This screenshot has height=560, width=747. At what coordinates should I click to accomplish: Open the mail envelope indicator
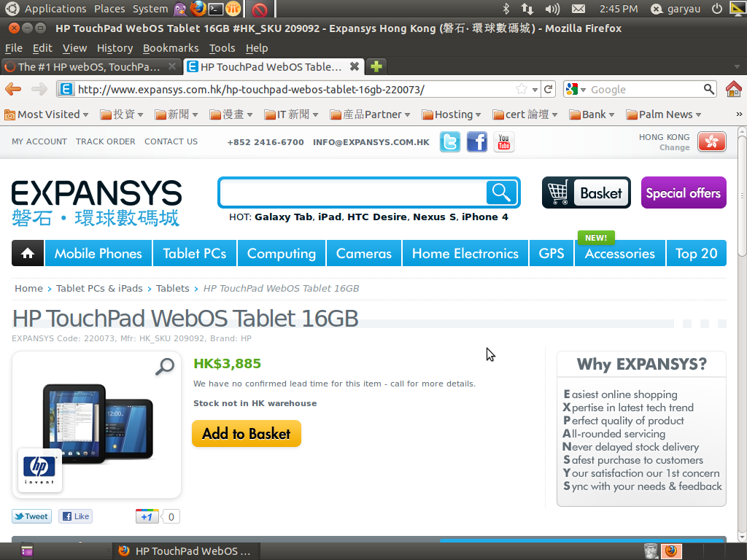coord(578,9)
